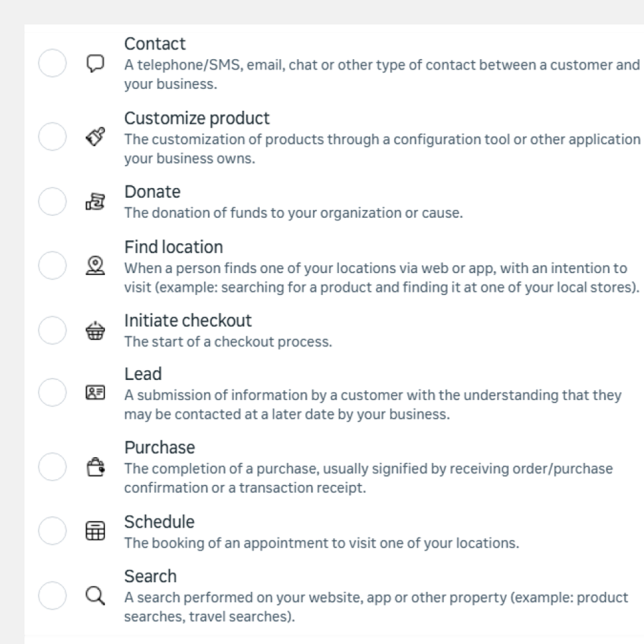This screenshot has width=644, height=644.
Task: Click the Find location map pin icon
Action: pos(95,265)
